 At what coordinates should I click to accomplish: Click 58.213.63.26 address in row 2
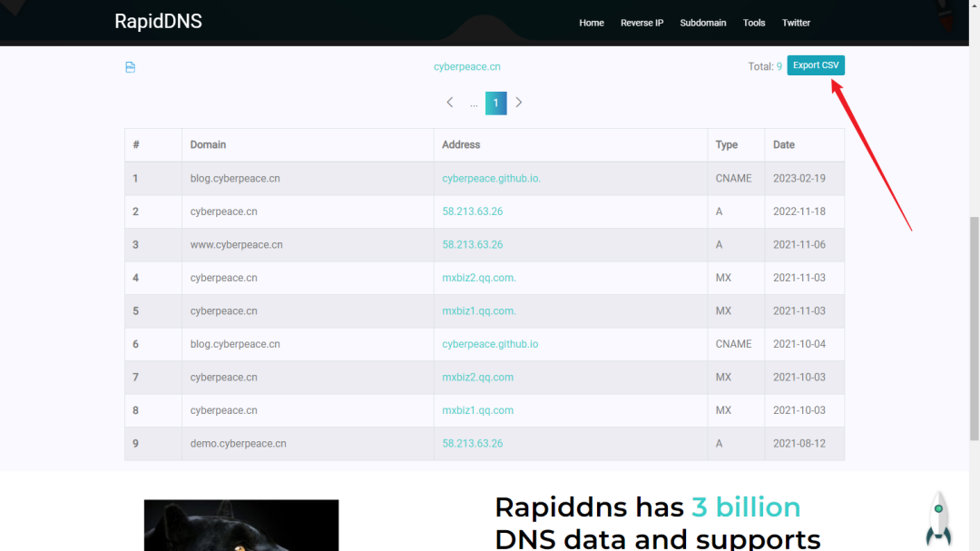472,212
